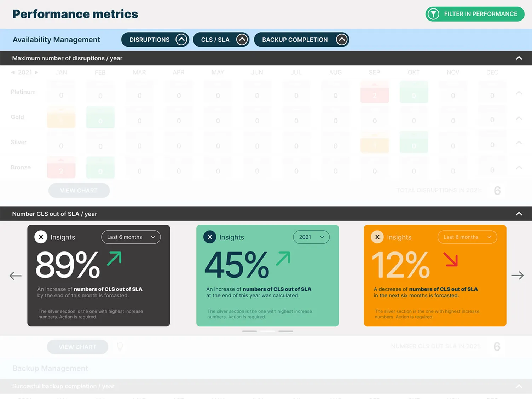532x399 pixels.
Task: Open the Backup Completion tab
Action: pyautogui.click(x=301, y=40)
